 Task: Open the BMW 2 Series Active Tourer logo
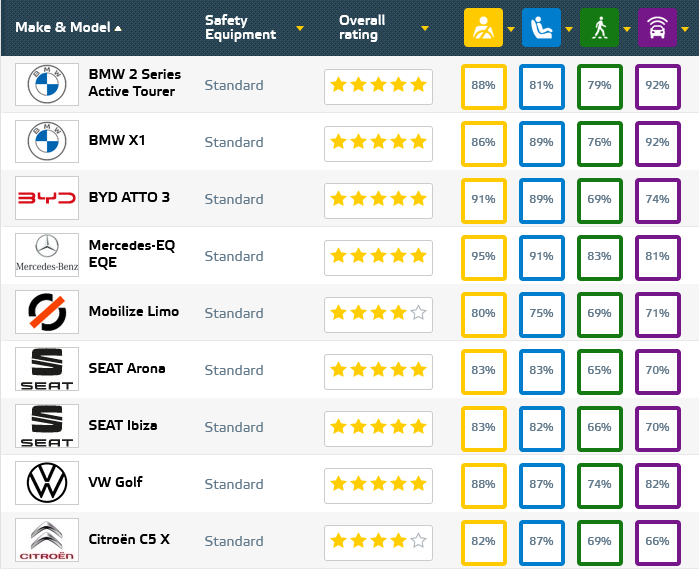(47, 84)
